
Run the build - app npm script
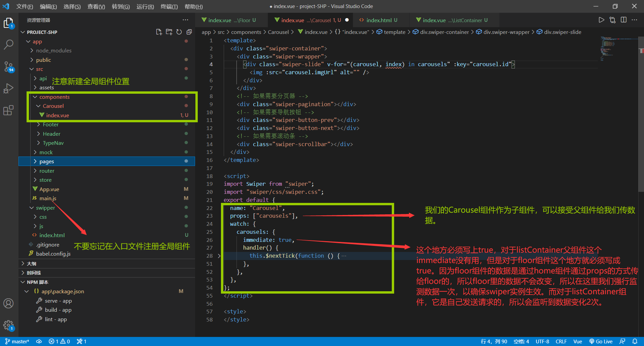[x=58, y=310]
